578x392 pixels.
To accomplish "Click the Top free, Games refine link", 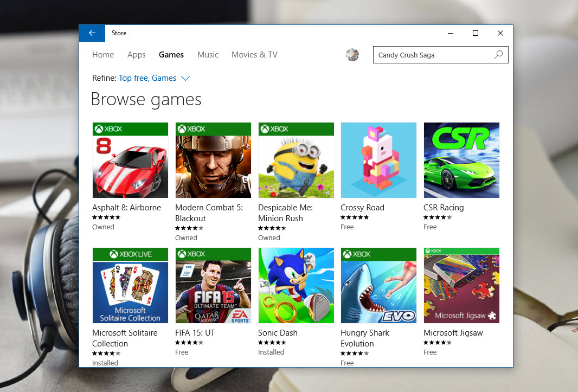I will point(147,78).
